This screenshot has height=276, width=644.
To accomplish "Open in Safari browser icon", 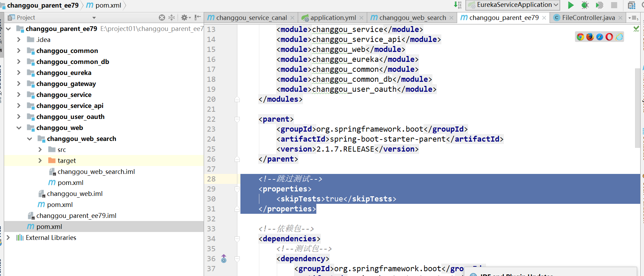I will point(600,37).
